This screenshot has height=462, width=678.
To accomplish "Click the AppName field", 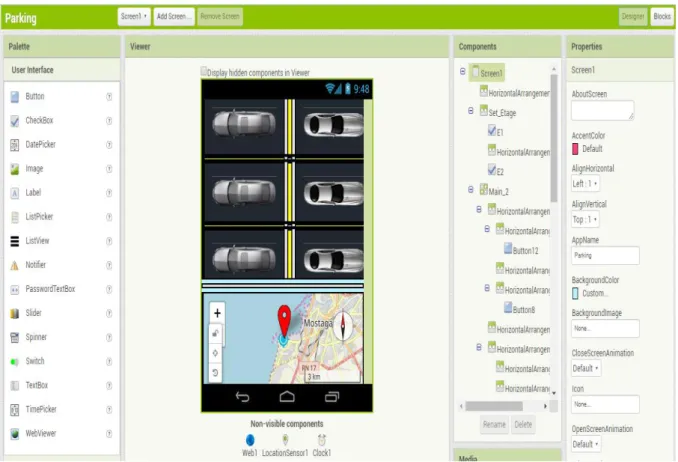I will pyautogui.click(x=605, y=255).
